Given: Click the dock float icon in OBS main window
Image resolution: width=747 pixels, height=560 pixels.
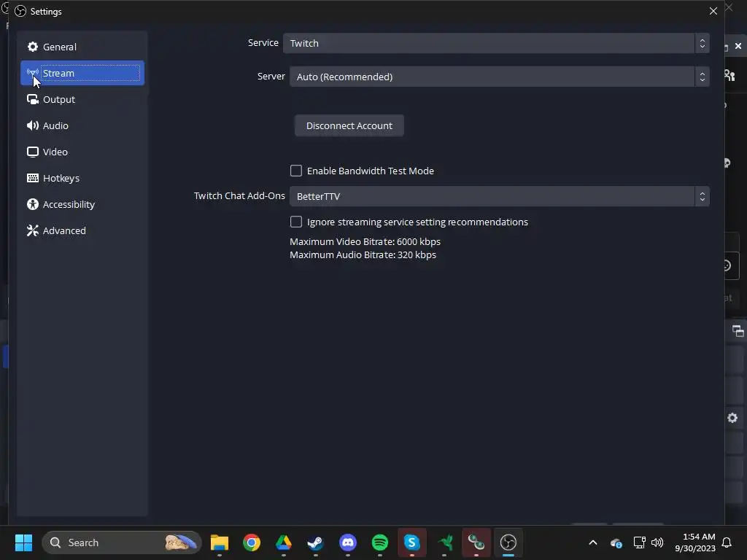Looking at the screenshot, I should [x=738, y=330].
